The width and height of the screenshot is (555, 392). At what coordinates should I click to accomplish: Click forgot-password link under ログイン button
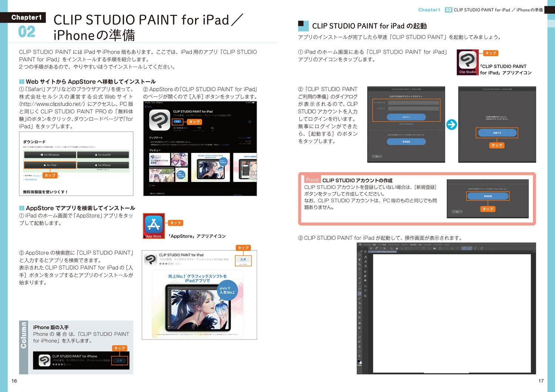point(406,124)
